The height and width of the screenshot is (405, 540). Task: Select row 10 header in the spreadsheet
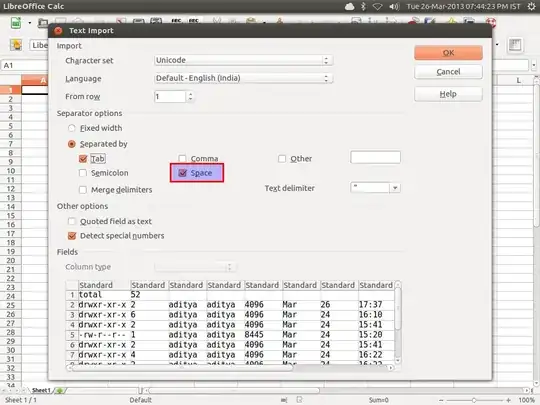pos(11,171)
